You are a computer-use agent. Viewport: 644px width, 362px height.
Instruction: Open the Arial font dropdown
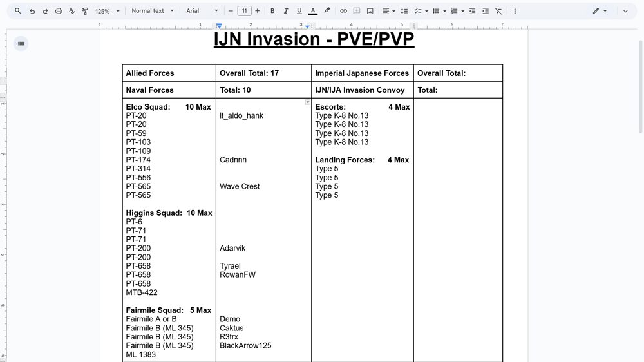pyautogui.click(x=202, y=11)
